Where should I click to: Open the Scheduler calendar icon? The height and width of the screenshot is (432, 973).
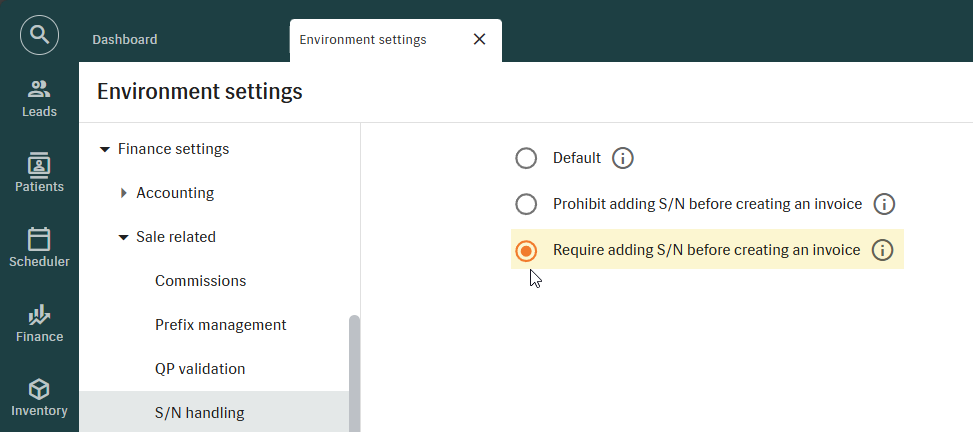click(x=39, y=239)
